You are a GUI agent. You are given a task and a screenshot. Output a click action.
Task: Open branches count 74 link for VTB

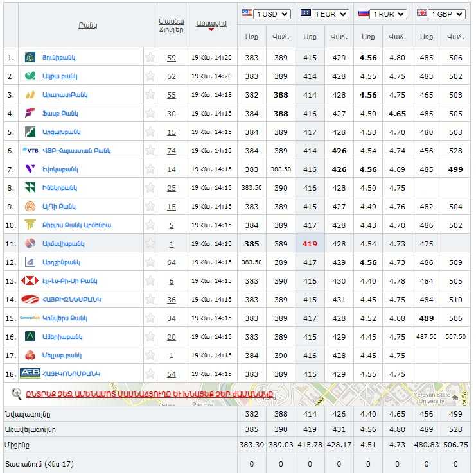pyautogui.click(x=171, y=151)
